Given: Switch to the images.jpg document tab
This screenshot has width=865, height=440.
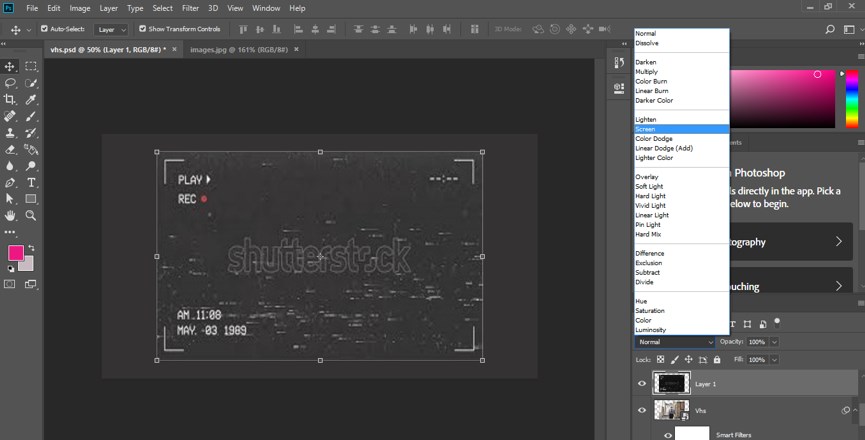Looking at the screenshot, I should [x=238, y=50].
